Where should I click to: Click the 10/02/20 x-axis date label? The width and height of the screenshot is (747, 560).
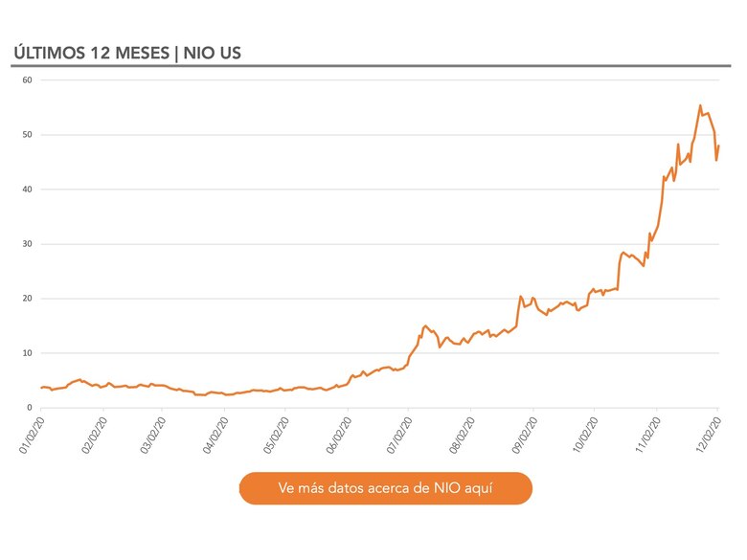585,431
